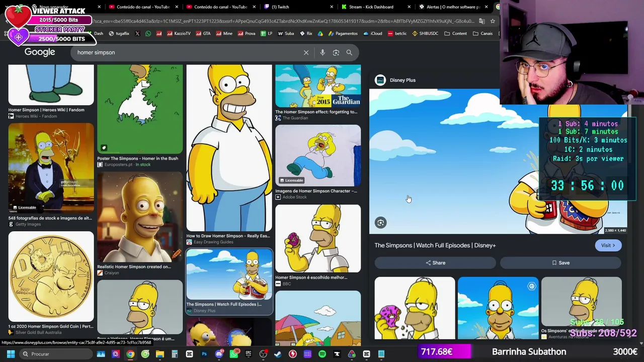Screen dimensions: 644x362
Task: Expand the Content bookmarks folder
Action: point(455,34)
